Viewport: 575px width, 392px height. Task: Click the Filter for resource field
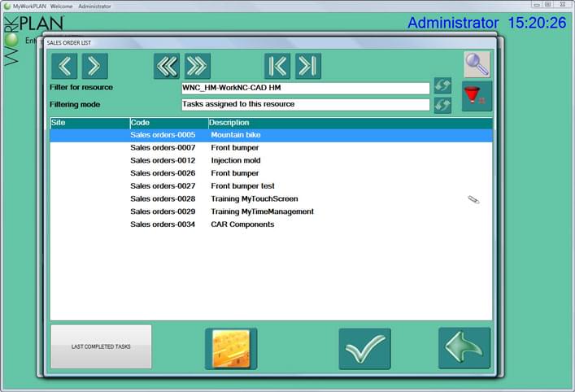(305, 88)
